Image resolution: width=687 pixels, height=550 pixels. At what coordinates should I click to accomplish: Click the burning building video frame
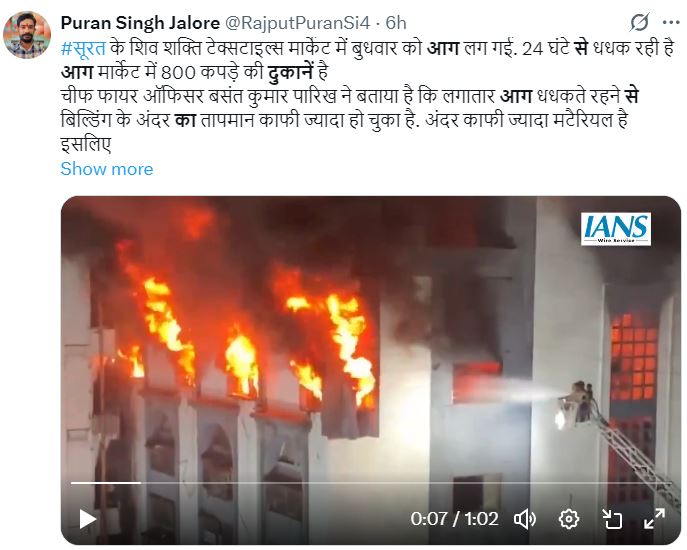pos(371,370)
